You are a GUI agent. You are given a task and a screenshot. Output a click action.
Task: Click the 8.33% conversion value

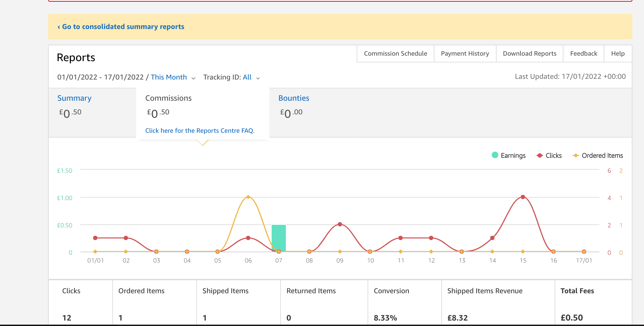(385, 318)
